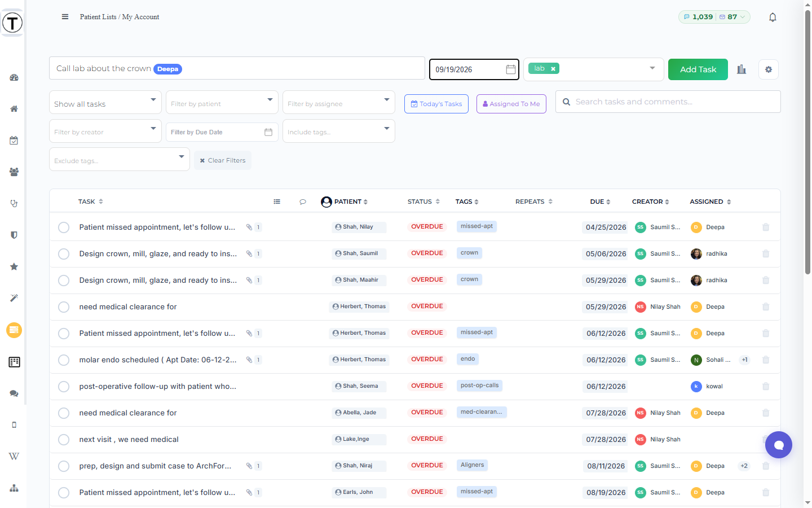812x508 pixels.
Task: Sort the table by the TASK column
Action: (x=91, y=202)
